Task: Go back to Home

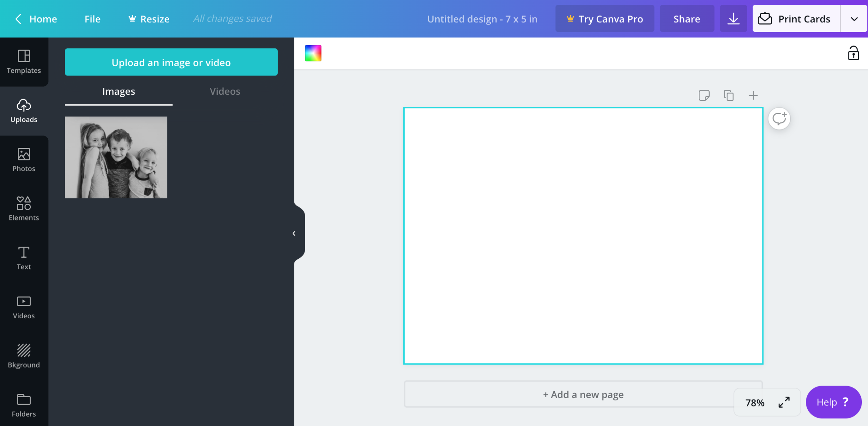Action: [x=36, y=19]
